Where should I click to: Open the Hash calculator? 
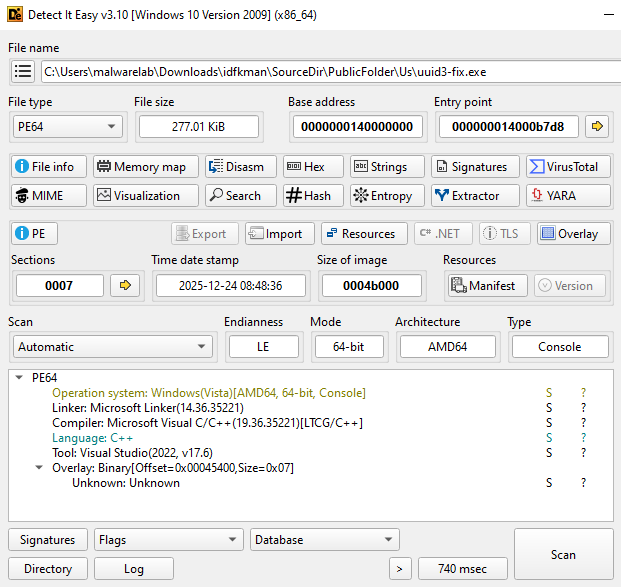pos(313,196)
